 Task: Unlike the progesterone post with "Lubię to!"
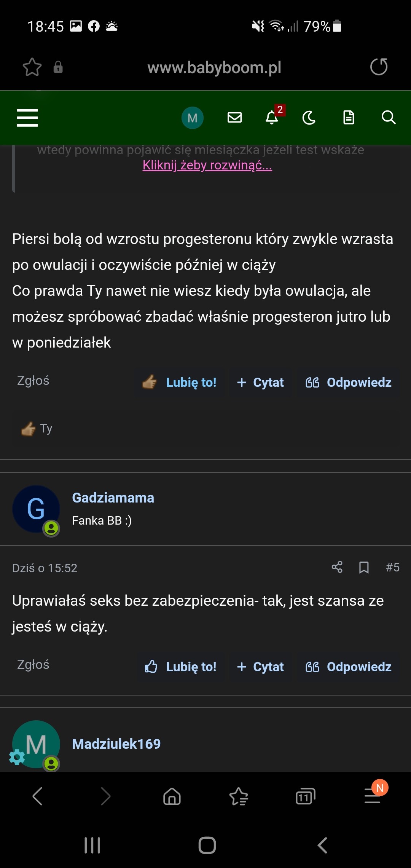coord(180,382)
